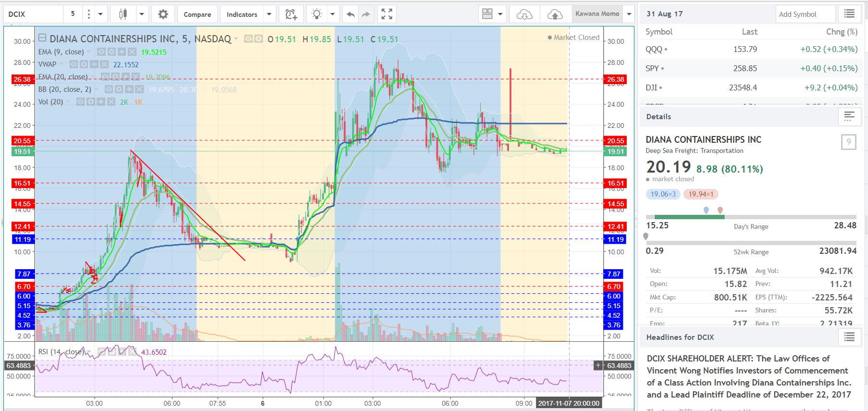Click the Add Symbol input field
Image resolution: width=868 pixels, height=411 pixels.
pyautogui.click(x=805, y=14)
